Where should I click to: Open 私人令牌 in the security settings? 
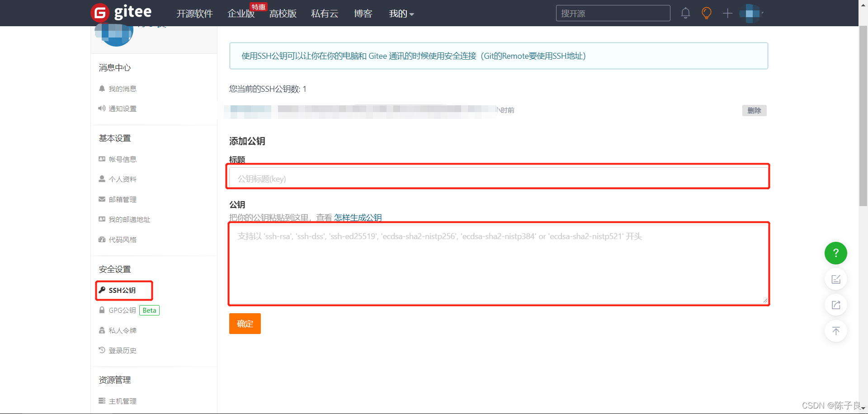click(122, 330)
